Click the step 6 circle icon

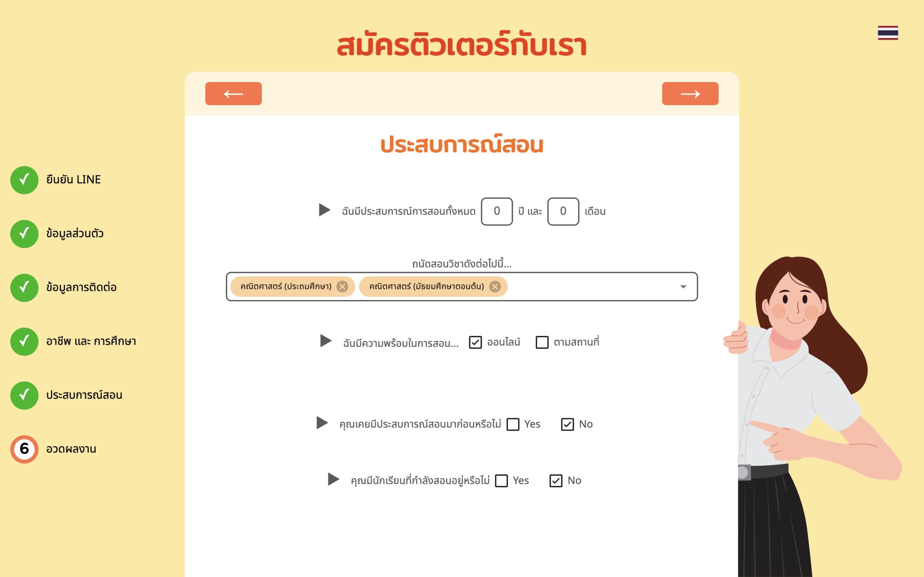24,449
